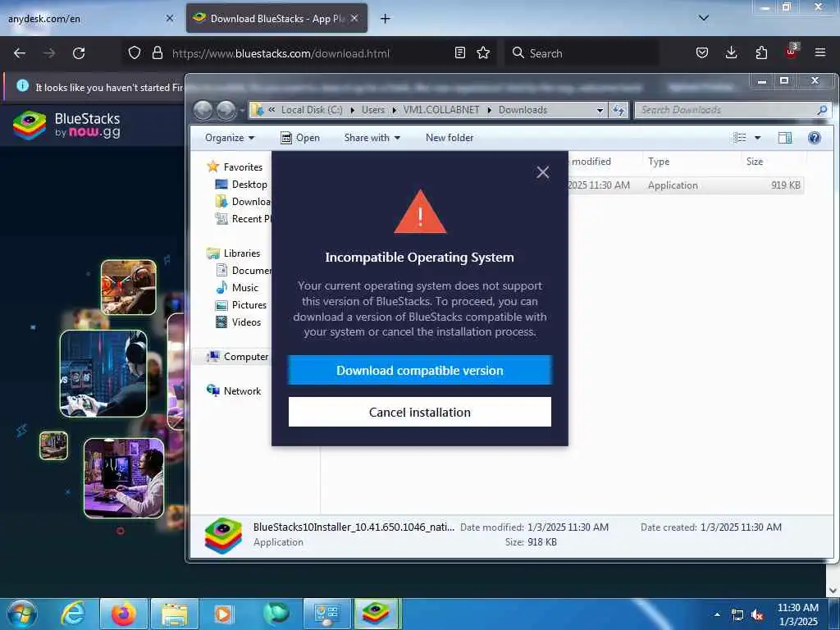Switch to Firefox in taskbar

(x=123, y=614)
